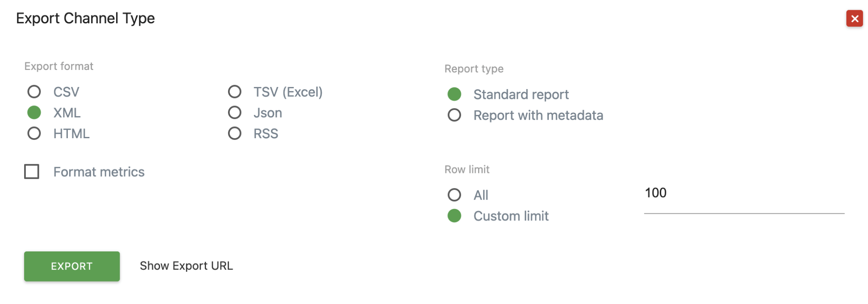Click the Report with metadata label
This screenshot has height=304, width=868.
[x=538, y=115]
